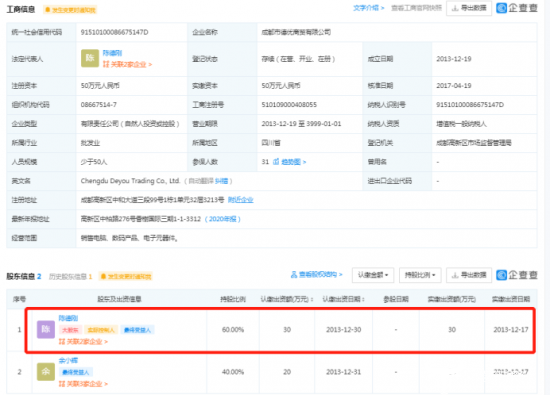This screenshot has width=550, height=395.
Task: Open shareholder name link in row 2
Action: click(x=68, y=360)
